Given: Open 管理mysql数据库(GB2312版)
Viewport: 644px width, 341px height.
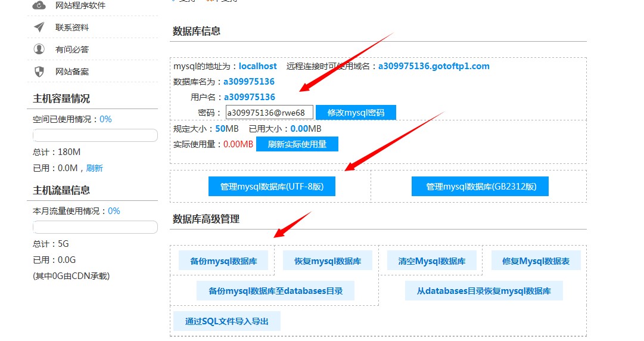Looking at the screenshot, I should (x=480, y=187).
